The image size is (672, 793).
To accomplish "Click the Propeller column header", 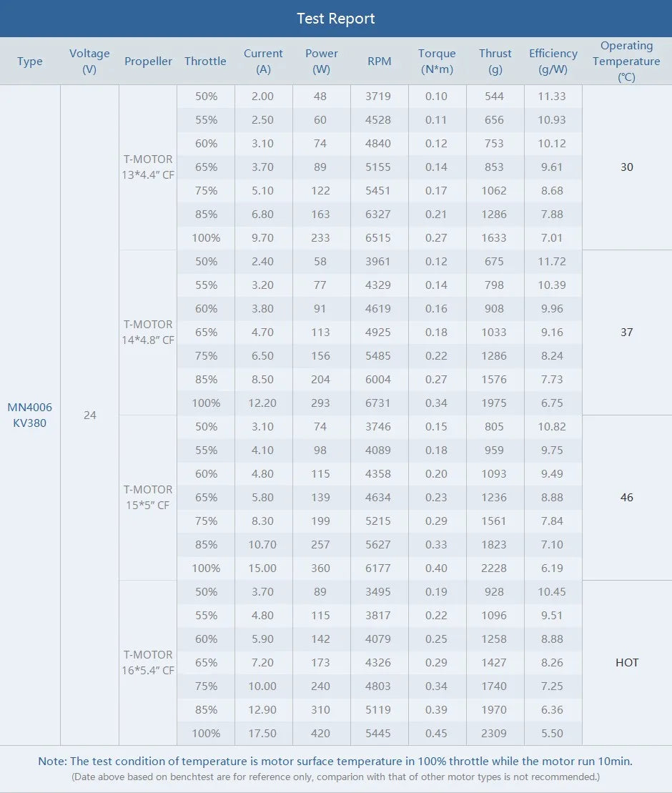I will [148, 61].
